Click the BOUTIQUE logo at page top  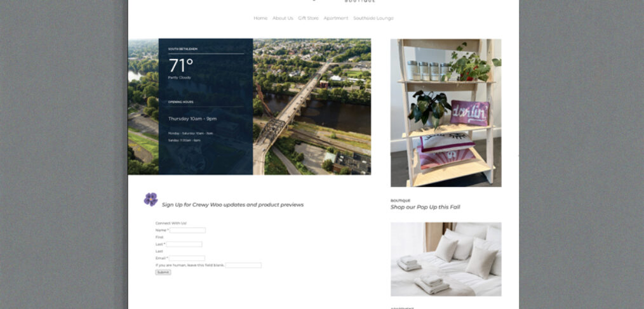point(359,1)
